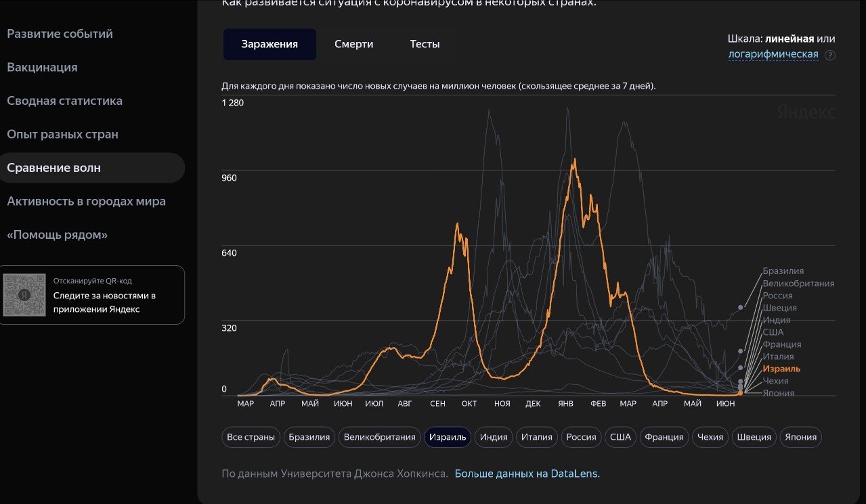Go to Сводная статистика section
The image size is (866, 504).
coord(64,101)
